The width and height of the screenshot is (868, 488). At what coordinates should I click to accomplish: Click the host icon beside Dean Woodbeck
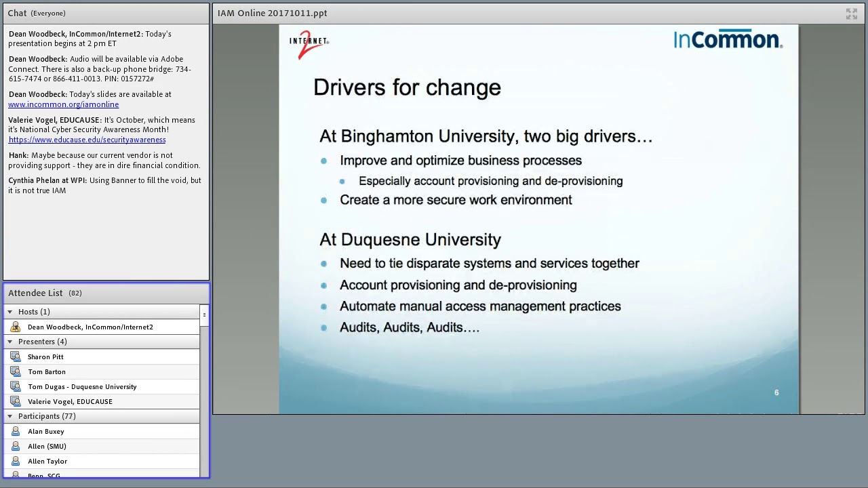tap(16, 327)
